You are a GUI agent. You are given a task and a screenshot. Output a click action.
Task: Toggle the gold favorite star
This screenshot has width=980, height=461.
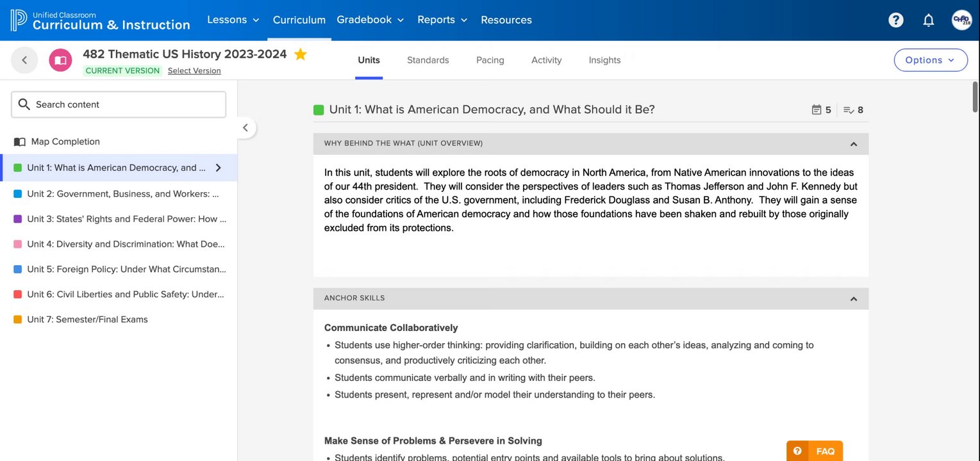[x=300, y=54]
